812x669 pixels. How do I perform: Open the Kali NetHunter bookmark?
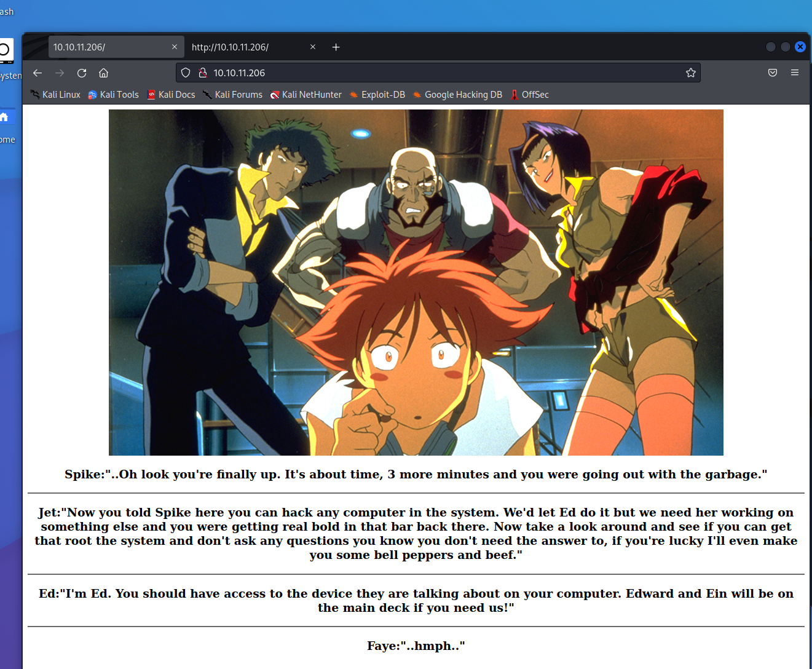[x=305, y=95]
